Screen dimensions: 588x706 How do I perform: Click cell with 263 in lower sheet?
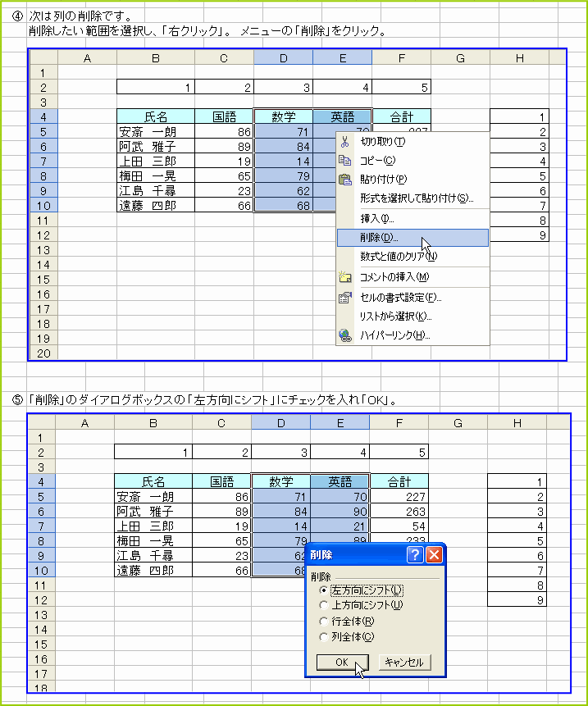pos(399,511)
